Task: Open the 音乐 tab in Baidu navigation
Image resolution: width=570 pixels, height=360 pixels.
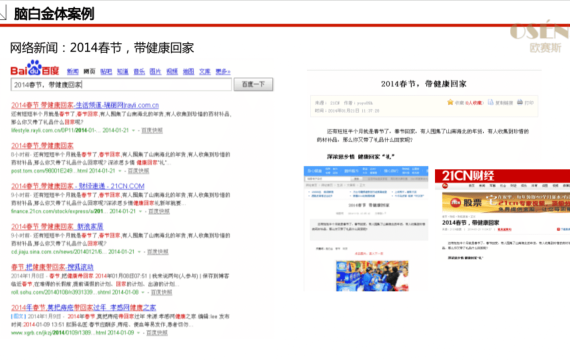Action: pos(139,72)
